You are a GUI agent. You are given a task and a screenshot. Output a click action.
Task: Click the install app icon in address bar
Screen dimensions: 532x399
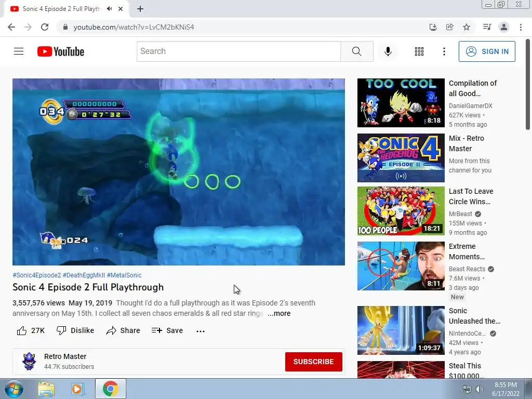tap(433, 27)
